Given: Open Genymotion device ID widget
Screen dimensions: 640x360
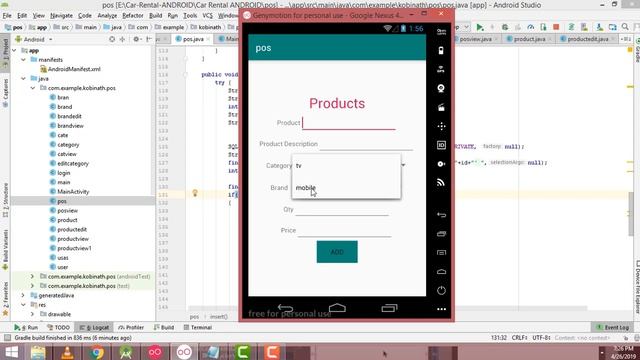Looking at the screenshot, I should (441, 145).
